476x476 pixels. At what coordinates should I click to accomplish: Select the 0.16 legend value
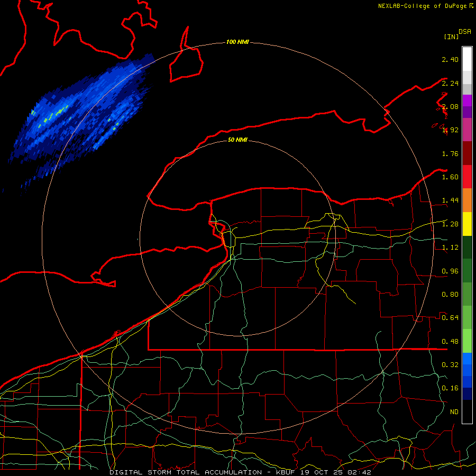[x=450, y=388]
